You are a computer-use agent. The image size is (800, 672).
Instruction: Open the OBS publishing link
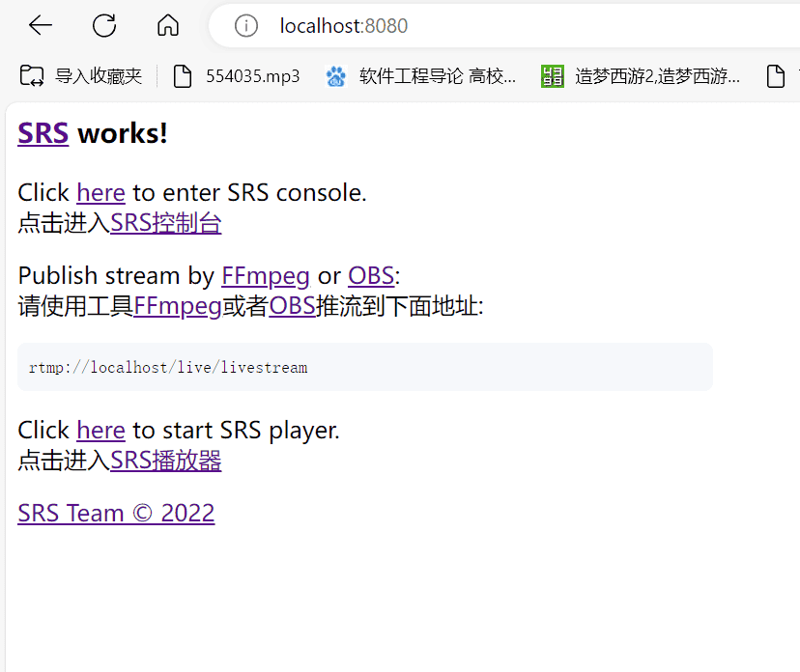tap(371, 276)
